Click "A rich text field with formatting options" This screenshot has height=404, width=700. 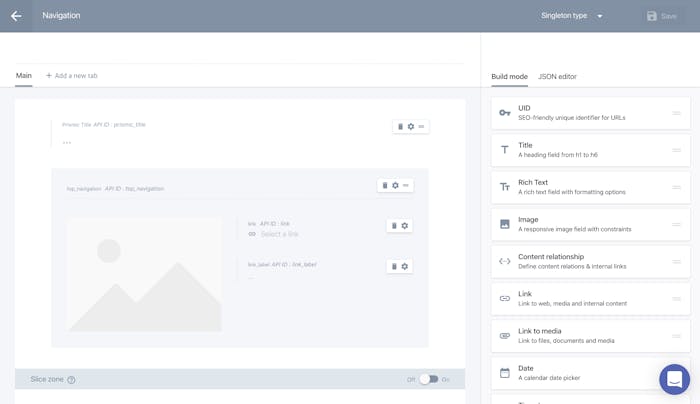coord(571,192)
